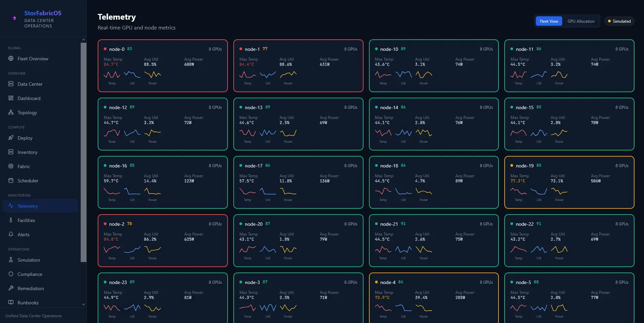Click the Facilities thermometer icon
The image size is (644, 323).
tap(11, 220)
